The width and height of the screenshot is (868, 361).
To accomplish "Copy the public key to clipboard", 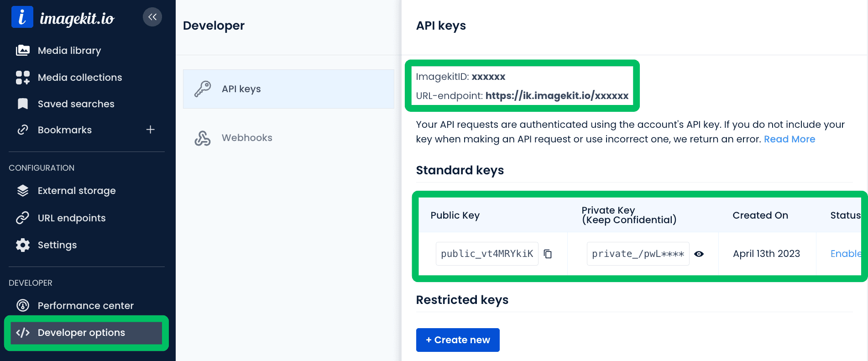I will point(548,254).
